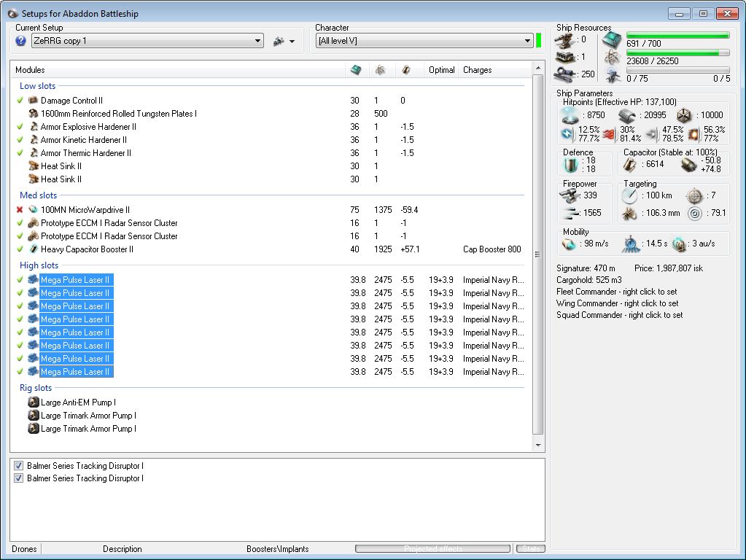Click the green character status indicator
Screen dimensions: 746x560
pyautogui.click(x=539, y=40)
